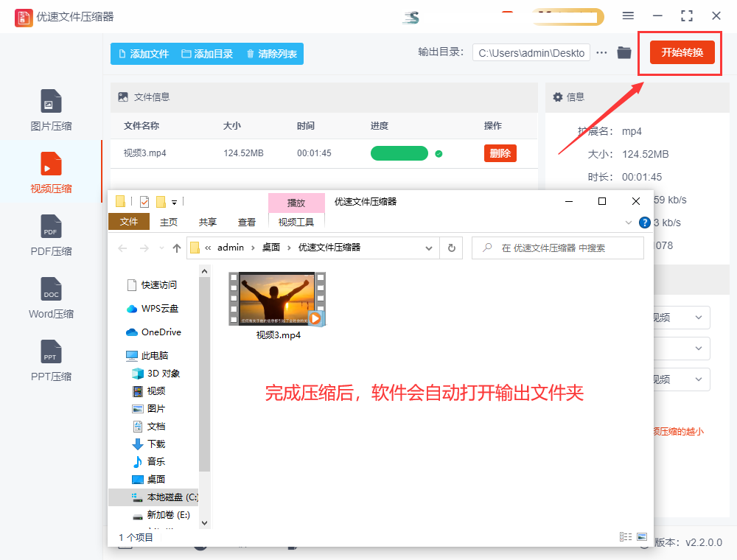Open the output directory folder icon
The height and width of the screenshot is (560, 737).
click(624, 52)
